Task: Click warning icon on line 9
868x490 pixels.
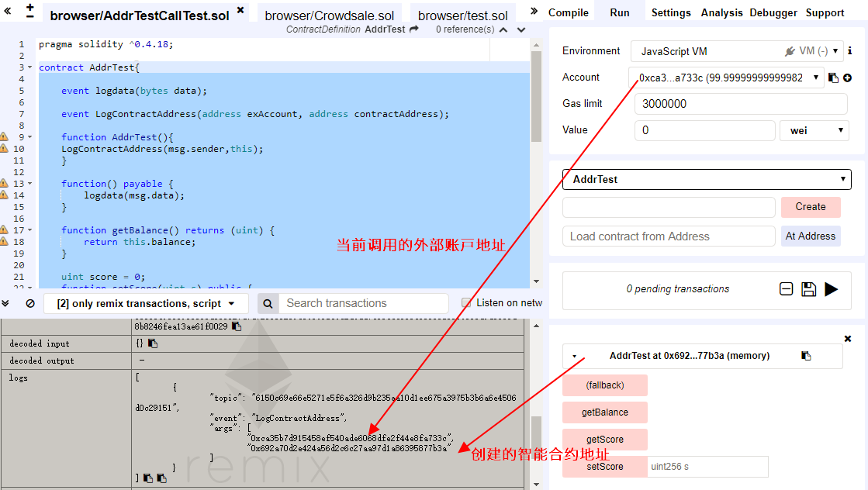Action: click(5, 136)
